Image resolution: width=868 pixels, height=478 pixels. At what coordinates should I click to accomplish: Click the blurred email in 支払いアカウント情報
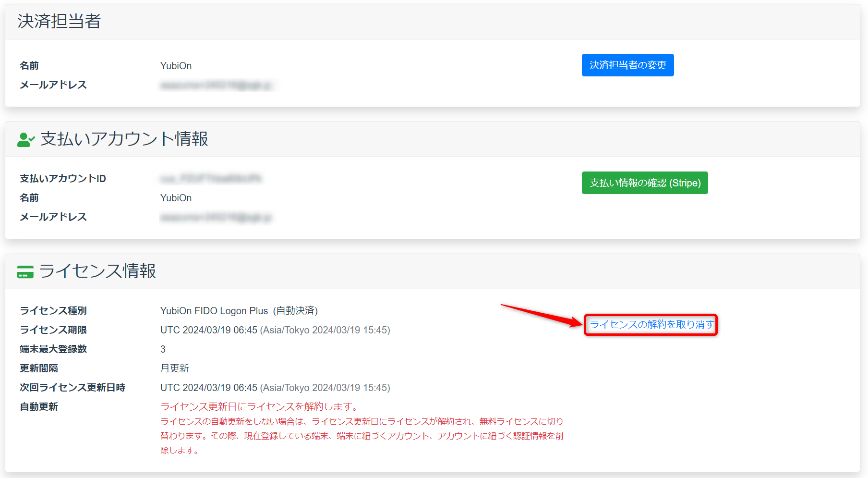(x=216, y=218)
